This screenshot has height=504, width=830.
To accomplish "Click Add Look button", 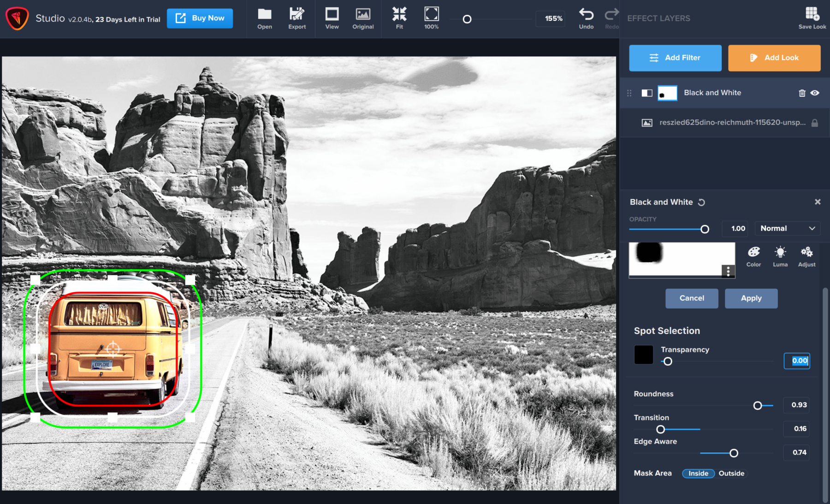I will [774, 58].
